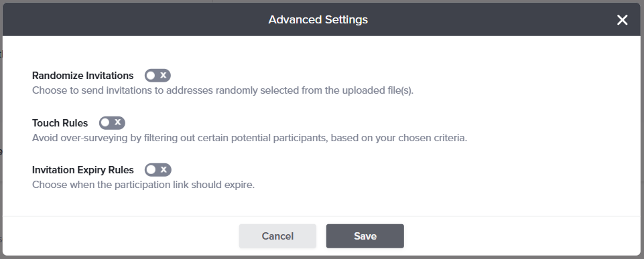This screenshot has height=259, width=644.
Task: Toggle Invitation Expiry Rules on
Action: tap(157, 169)
